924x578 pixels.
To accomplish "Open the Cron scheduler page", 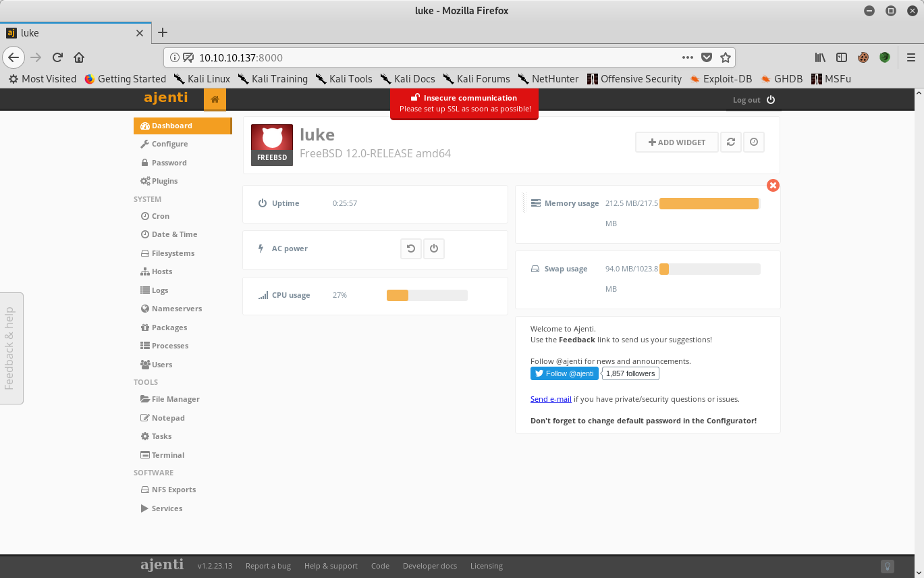I will click(155, 216).
